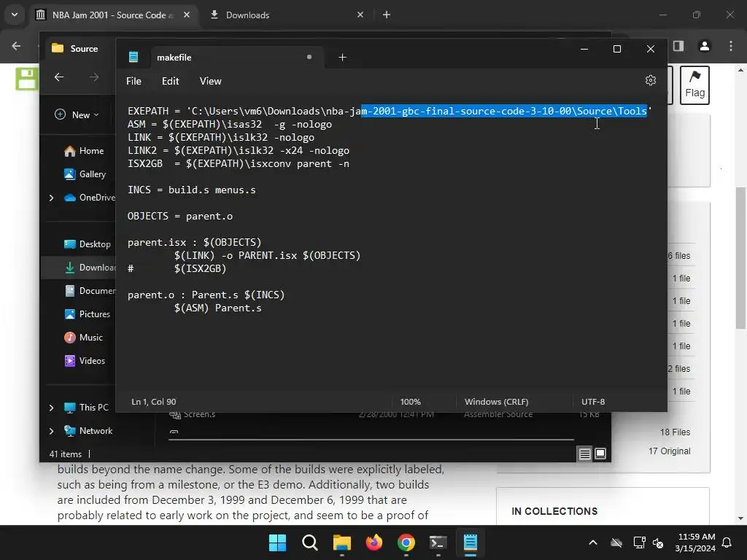Open notifications bell
The image size is (747, 560).
pos(727,542)
